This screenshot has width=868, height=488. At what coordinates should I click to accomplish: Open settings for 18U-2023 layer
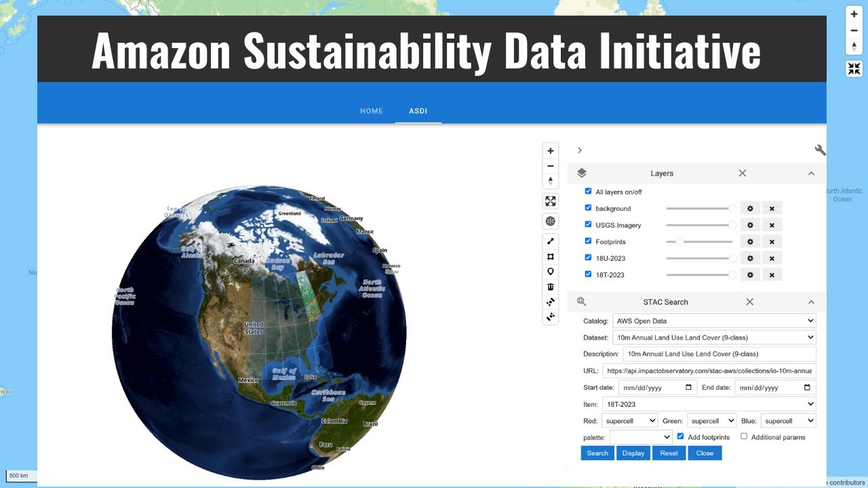(x=750, y=258)
